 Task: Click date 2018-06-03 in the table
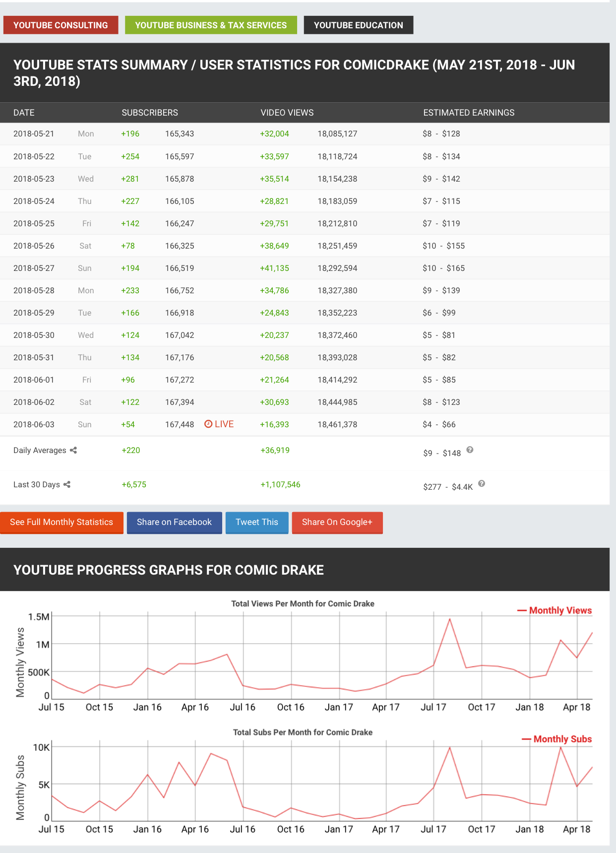coord(34,424)
